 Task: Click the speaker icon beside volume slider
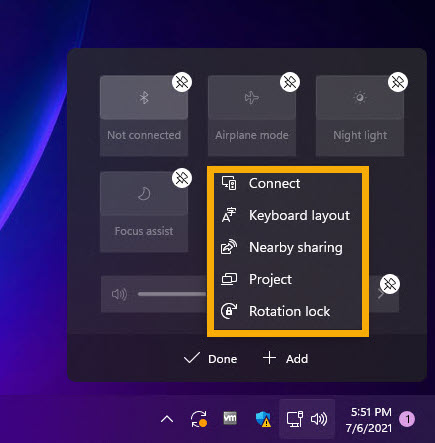(119, 294)
